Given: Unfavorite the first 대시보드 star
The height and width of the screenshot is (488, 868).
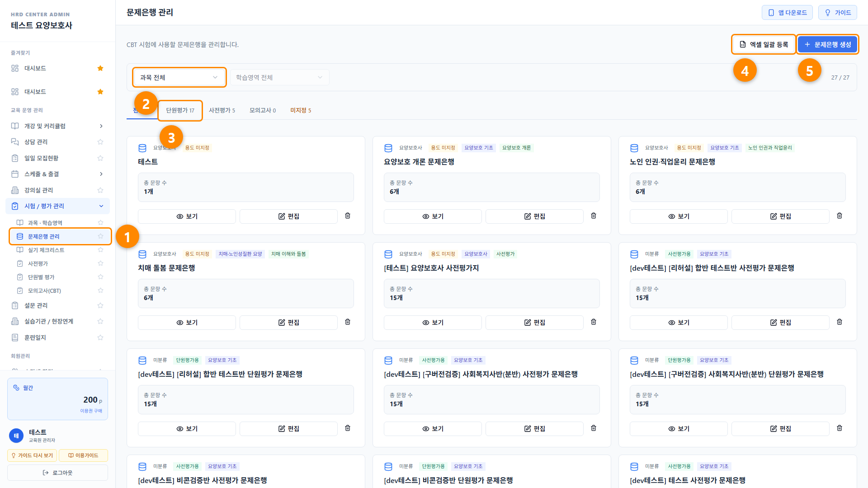Looking at the screenshot, I should tap(100, 68).
